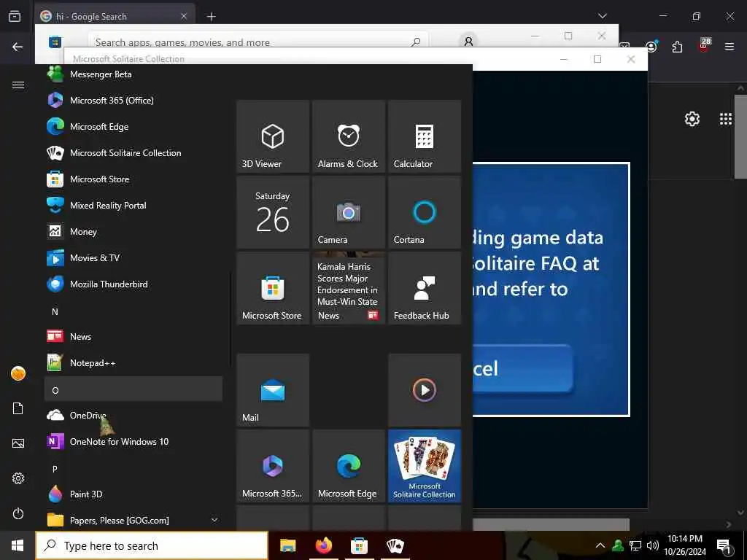Screen dimensions: 747x560
Task: Open the Microsoft 365 tile
Action: point(273,466)
